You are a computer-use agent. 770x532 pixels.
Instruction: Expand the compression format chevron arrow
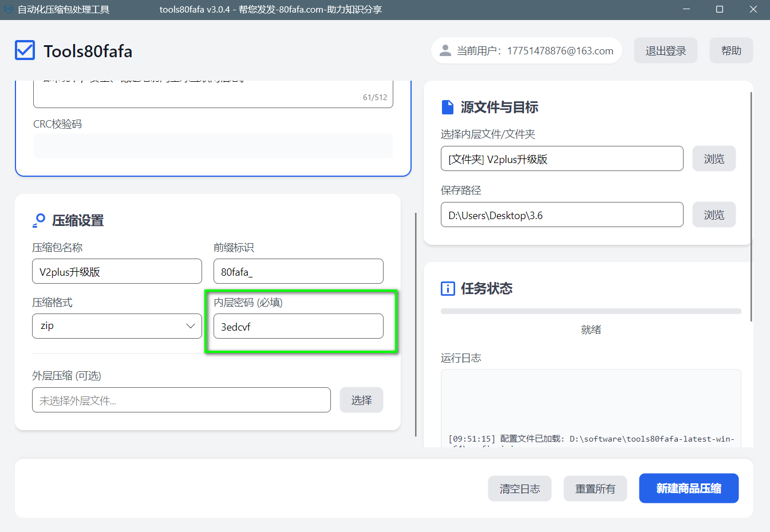click(x=191, y=326)
